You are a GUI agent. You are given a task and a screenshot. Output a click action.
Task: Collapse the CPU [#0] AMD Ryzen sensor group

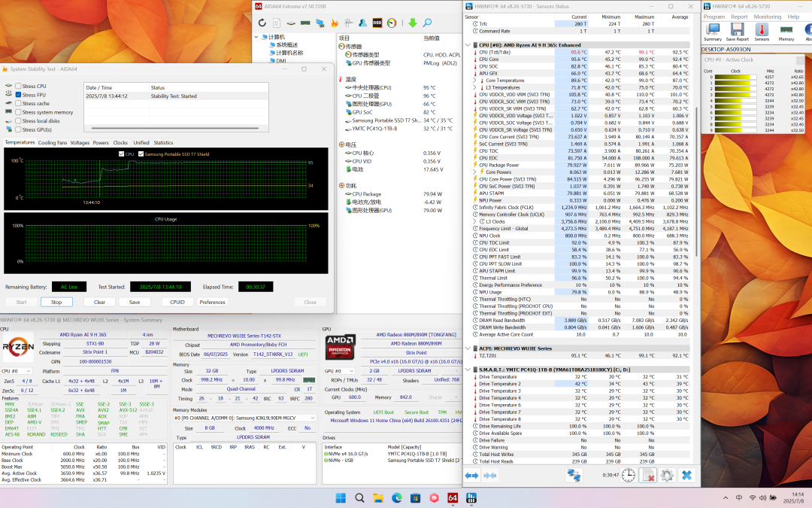(468, 45)
